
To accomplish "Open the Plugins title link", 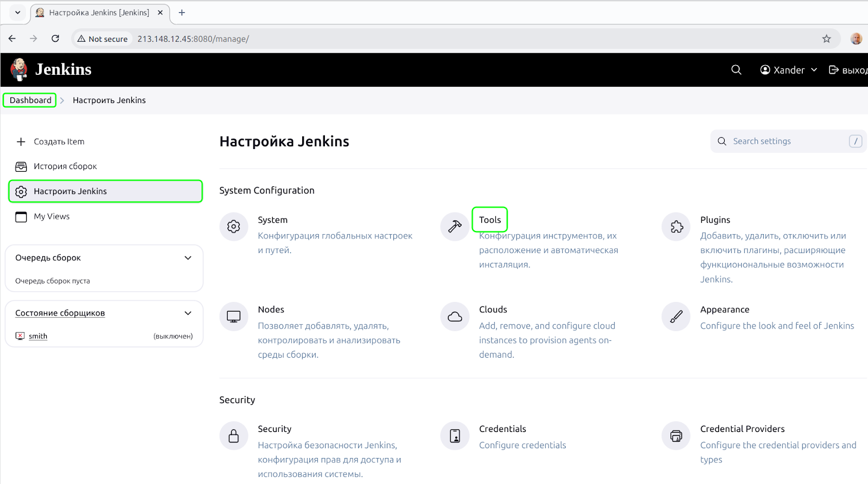I will coord(715,220).
